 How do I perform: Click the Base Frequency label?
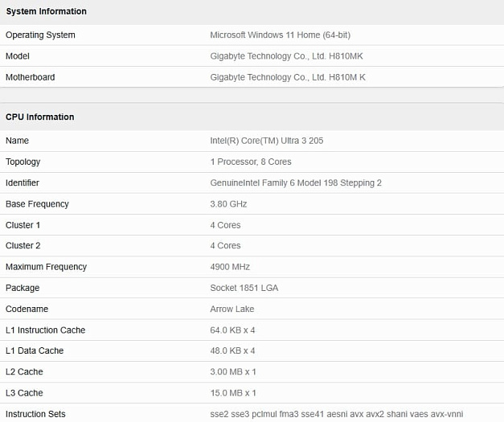37,204
